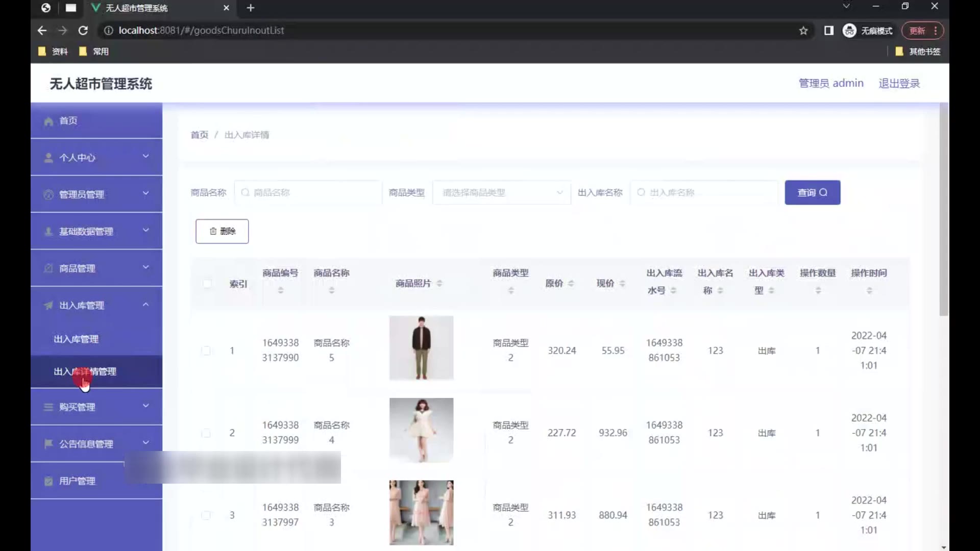This screenshot has width=980, height=551.
Task: Reload the page with refresh icon
Action: [x=83, y=31]
